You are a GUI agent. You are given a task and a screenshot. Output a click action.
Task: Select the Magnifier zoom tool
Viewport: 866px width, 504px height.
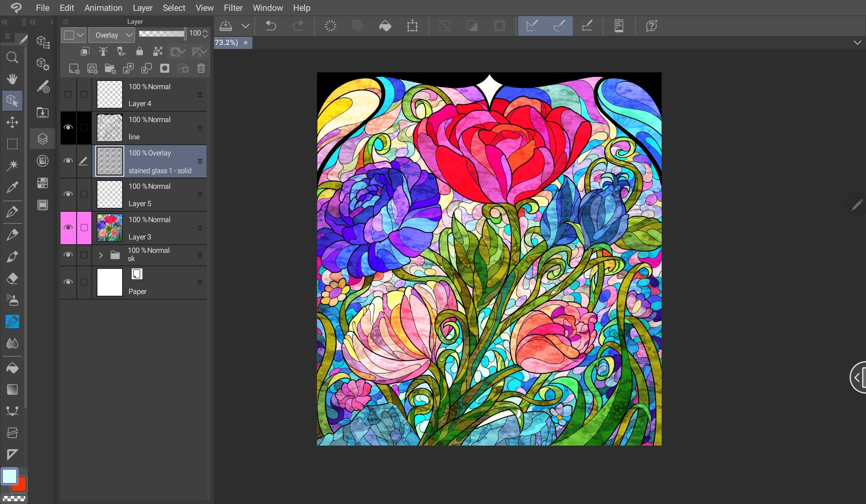(x=12, y=58)
